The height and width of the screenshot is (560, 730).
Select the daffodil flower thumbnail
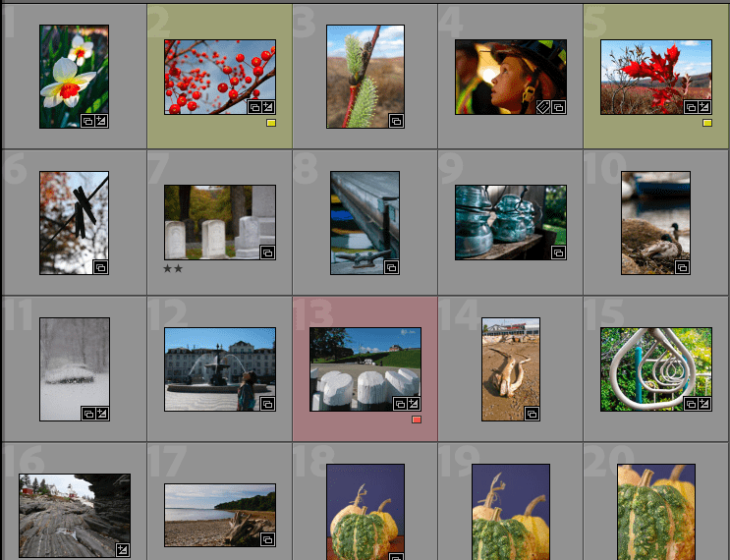(x=74, y=77)
